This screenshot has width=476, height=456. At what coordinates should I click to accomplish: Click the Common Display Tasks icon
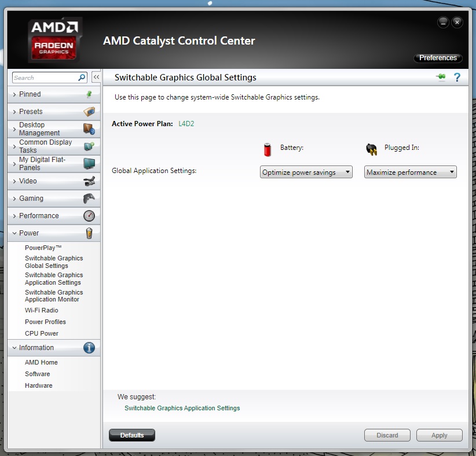tap(89, 146)
